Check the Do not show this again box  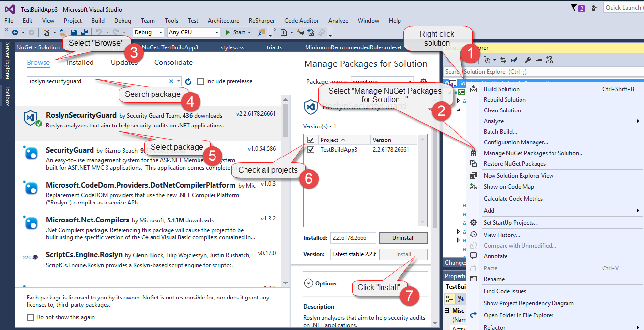pyautogui.click(x=31, y=317)
